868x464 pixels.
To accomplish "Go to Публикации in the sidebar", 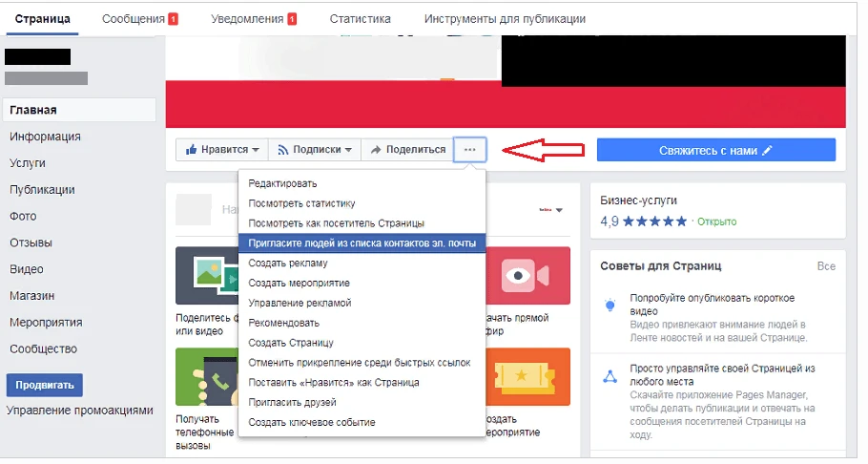I will click(x=42, y=190).
